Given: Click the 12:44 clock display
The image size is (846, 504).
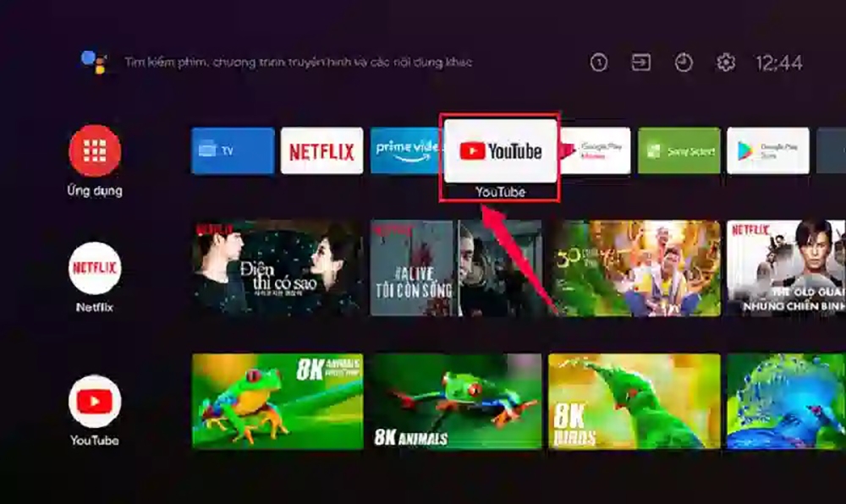Looking at the screenshot, I should (x=778, y=63).
